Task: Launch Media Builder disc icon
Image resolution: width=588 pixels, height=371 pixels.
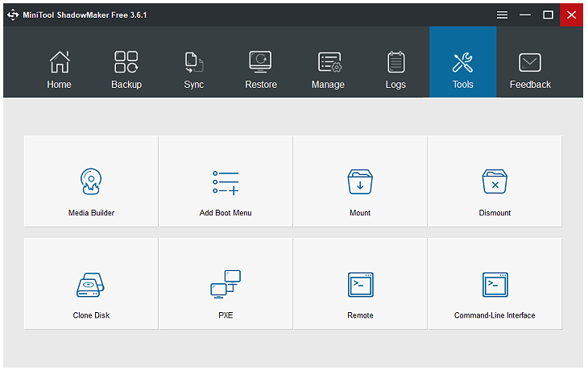Action: (91, 181)
